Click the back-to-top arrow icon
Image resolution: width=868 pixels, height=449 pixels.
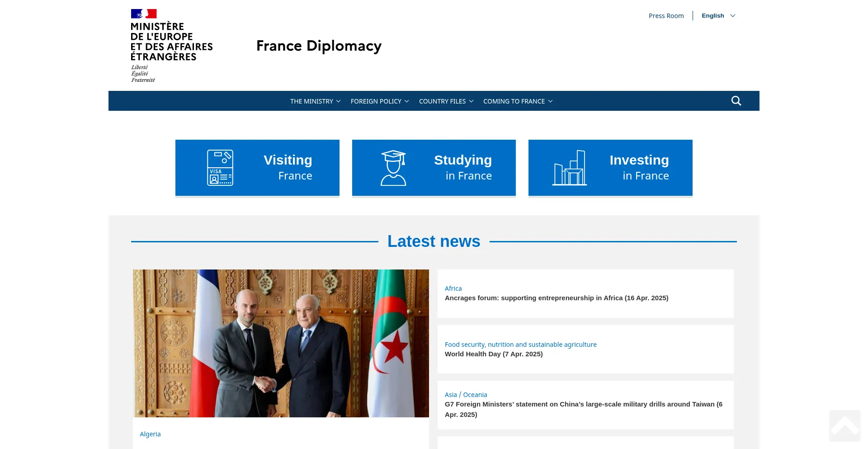[x=844, y=426]
